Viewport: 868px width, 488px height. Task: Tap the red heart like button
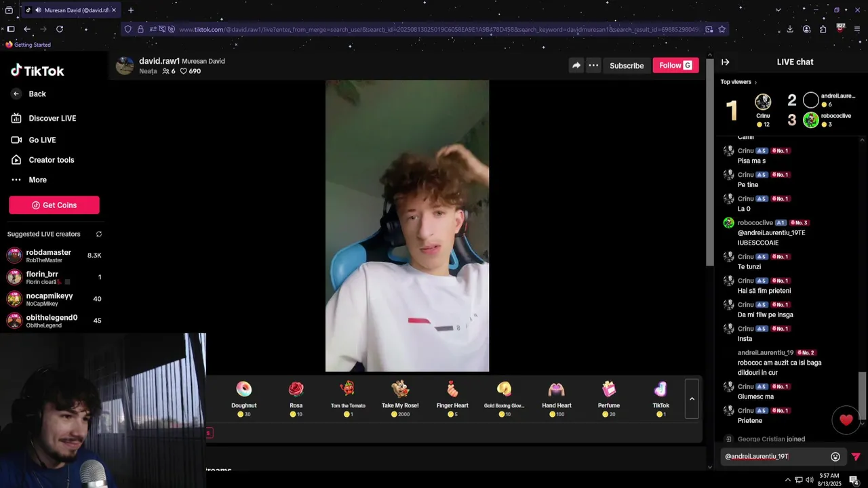click(846, 420)
